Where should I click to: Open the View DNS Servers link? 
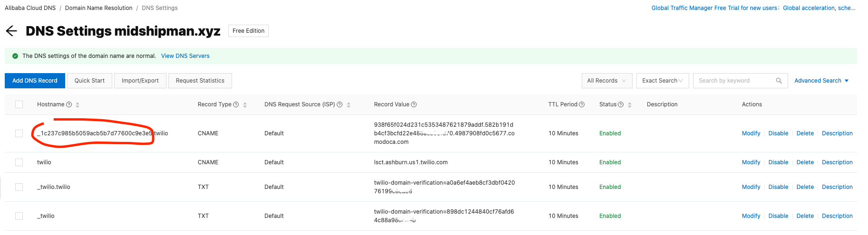185,56
